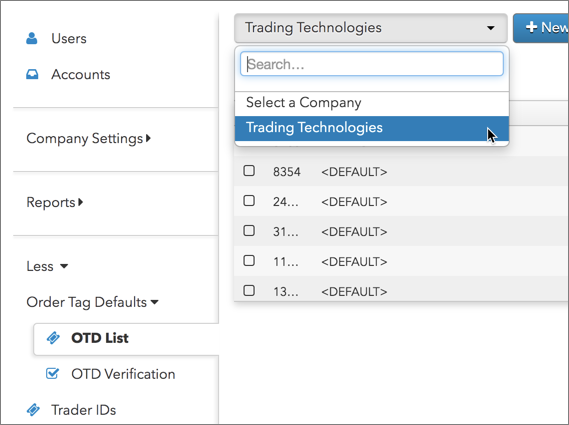Click the OTD List tag icon
Screen dimensions: 569x425
pos(53,338)
